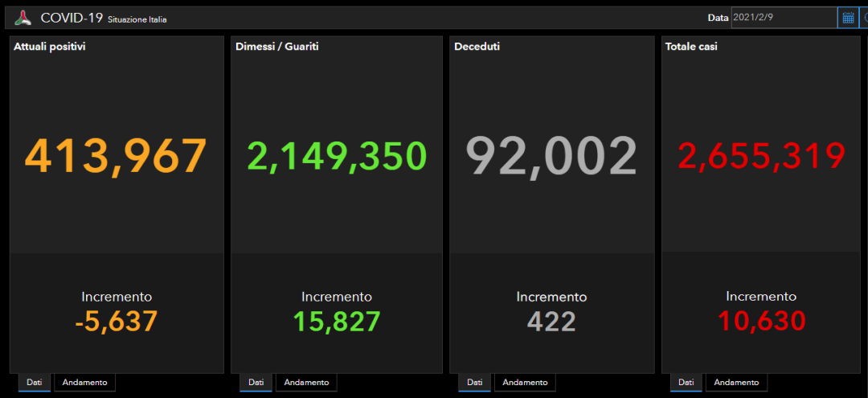Click the 2,655,319 total cases value
The image size is (868, 398).
761,156
